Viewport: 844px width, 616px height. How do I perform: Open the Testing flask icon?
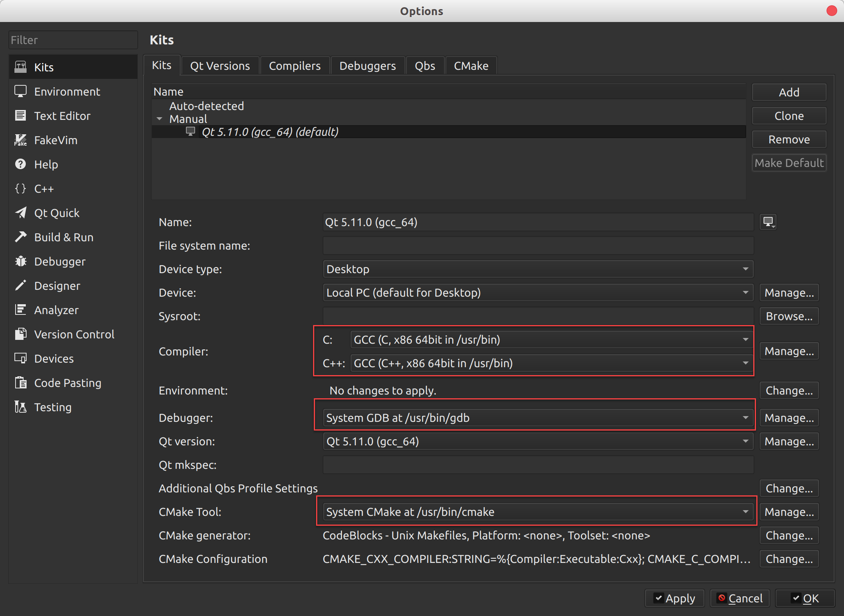click(x=20, y=407)
